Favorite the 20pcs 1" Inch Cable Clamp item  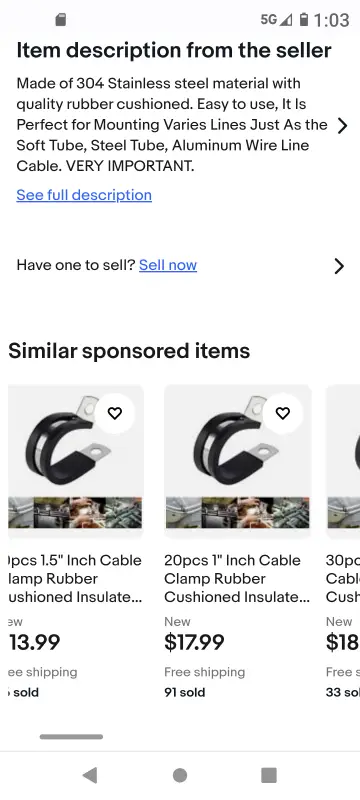[x=282, y=413]
